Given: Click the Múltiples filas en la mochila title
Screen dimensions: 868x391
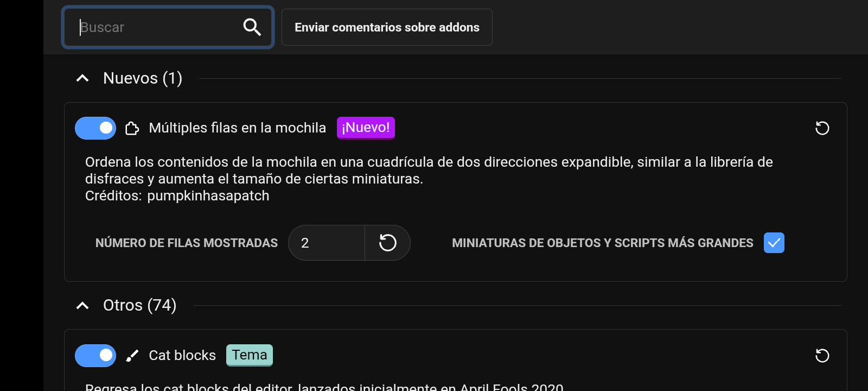Looking at the screenshot, I should pyautogui.click(x=238, y=128).
